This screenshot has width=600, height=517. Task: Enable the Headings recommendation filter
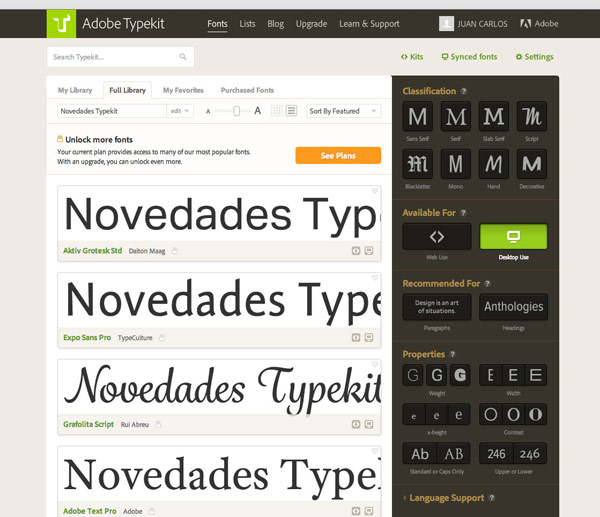513,307
